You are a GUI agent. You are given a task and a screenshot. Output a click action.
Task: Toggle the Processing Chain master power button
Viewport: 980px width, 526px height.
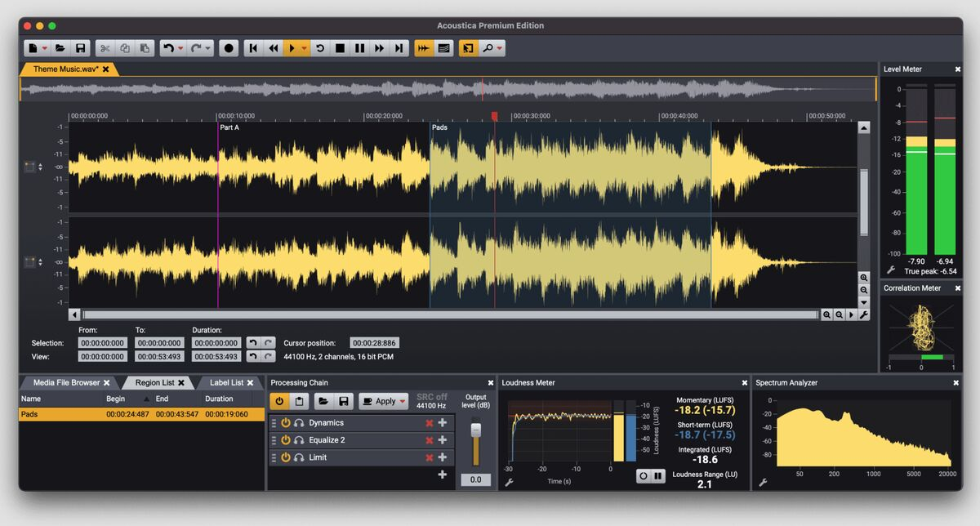click(x=279, y=401)
